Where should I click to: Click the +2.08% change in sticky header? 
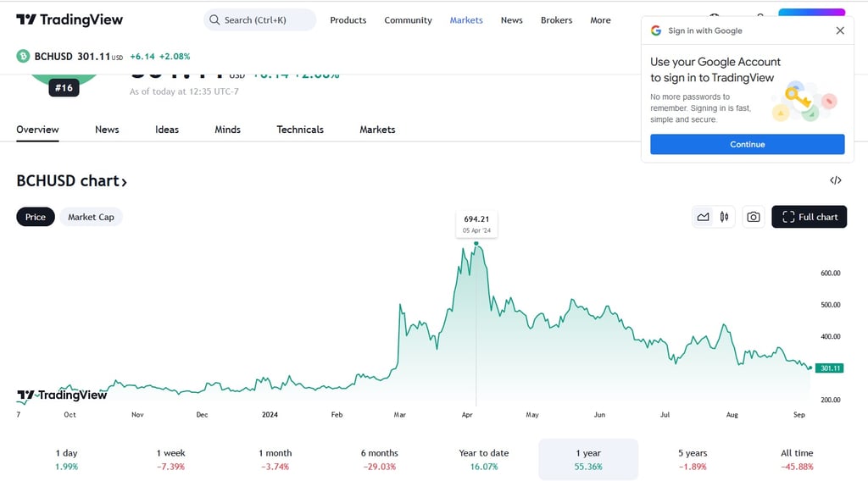click(175, 57)
